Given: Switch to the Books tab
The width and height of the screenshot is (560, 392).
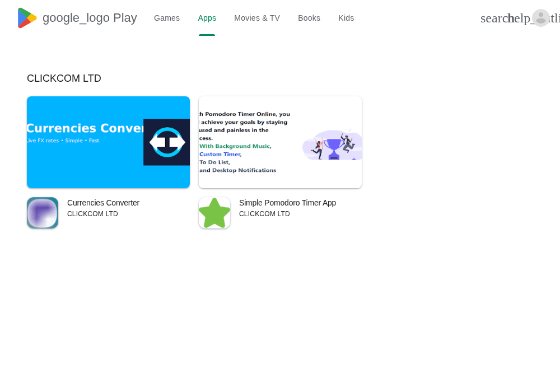Looking at the screenshot, I should pos(309,18).
